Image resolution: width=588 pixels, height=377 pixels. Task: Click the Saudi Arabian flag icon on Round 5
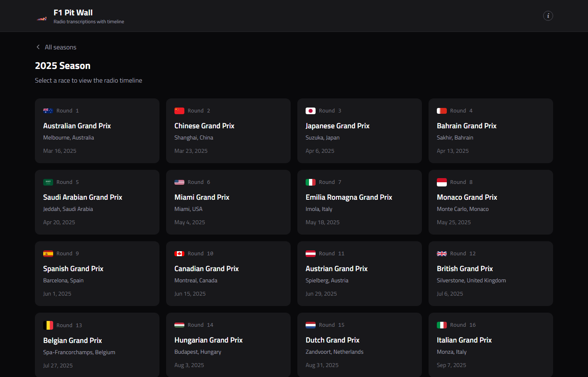48,182
